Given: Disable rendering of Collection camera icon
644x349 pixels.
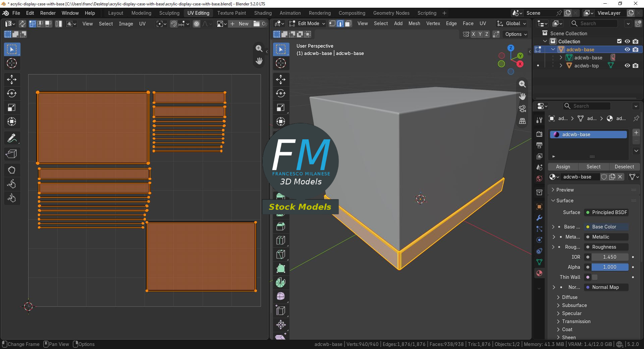Looking at the screenshot, I should click(636, 41).
